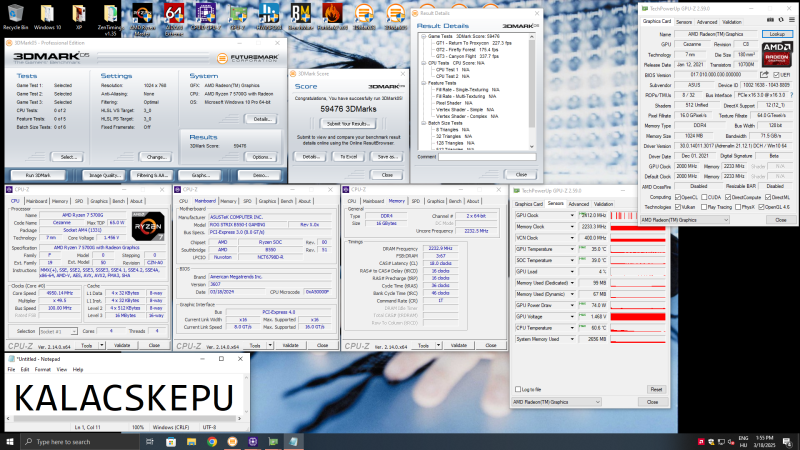Open the GPU Temperature sensor dropdown
Viewport: 800px width, 450px height.
pos(572,249)
